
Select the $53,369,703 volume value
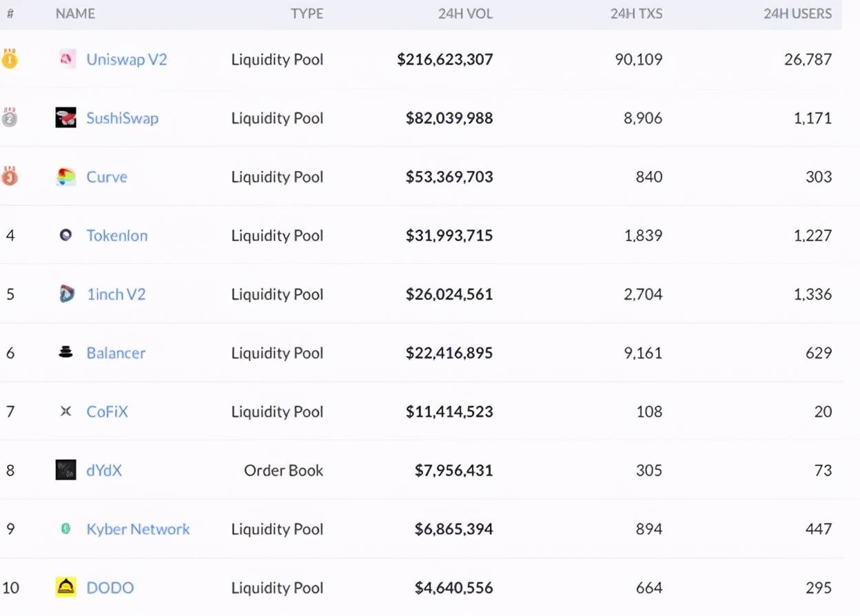(x=449, y=177)
